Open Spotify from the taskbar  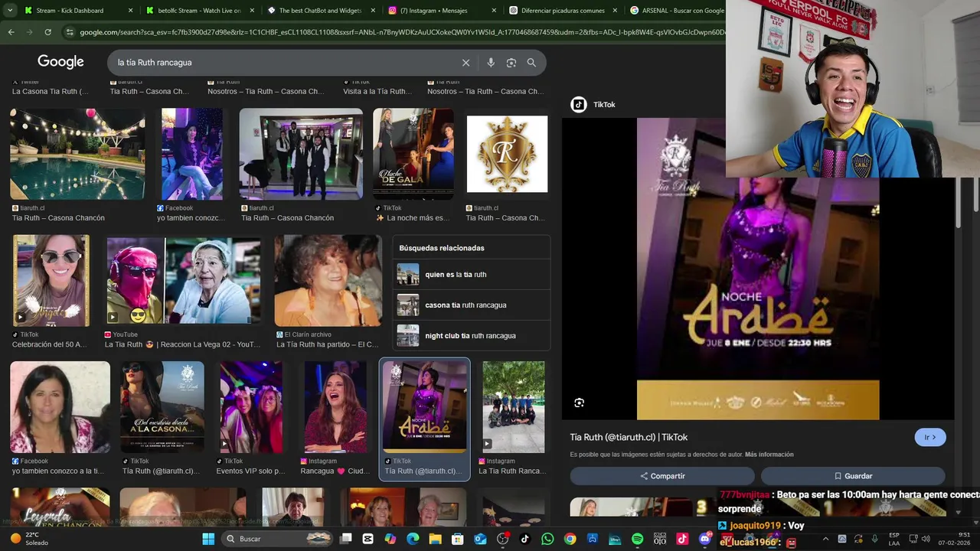coord(638,539)
